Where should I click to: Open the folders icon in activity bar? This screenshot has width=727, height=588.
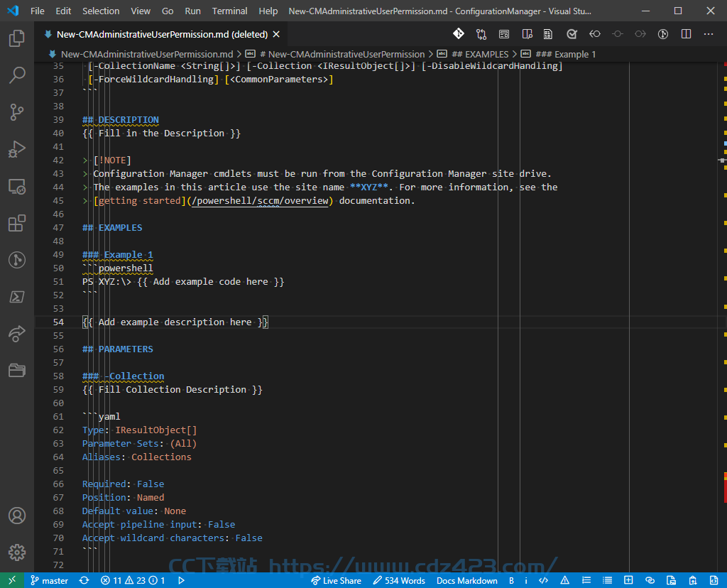click(17, 370)
